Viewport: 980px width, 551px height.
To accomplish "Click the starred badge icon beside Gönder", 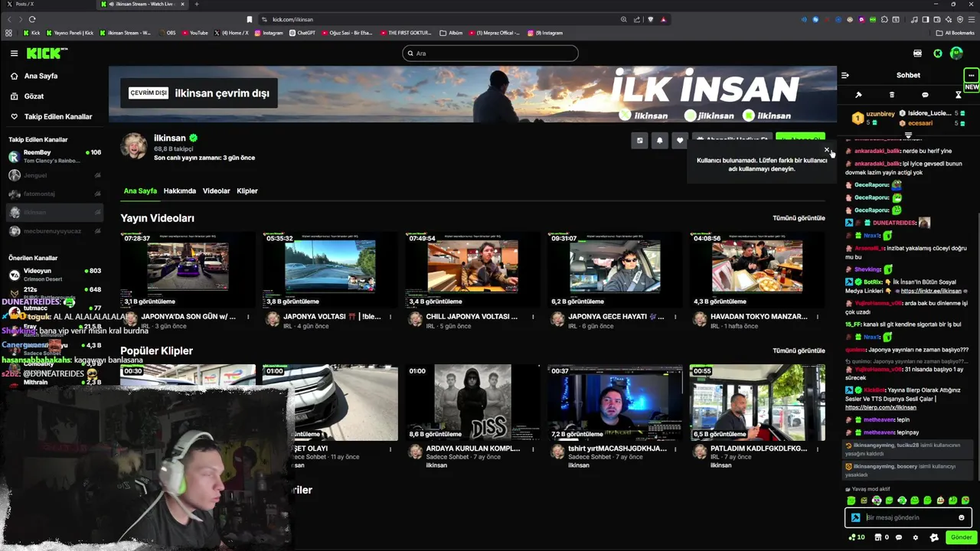I will 934,537.
